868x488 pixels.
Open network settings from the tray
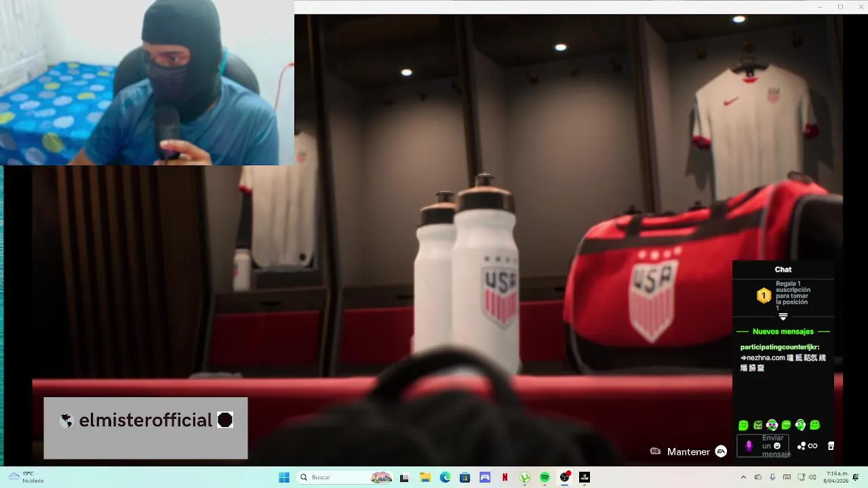[x=802, y=477]
